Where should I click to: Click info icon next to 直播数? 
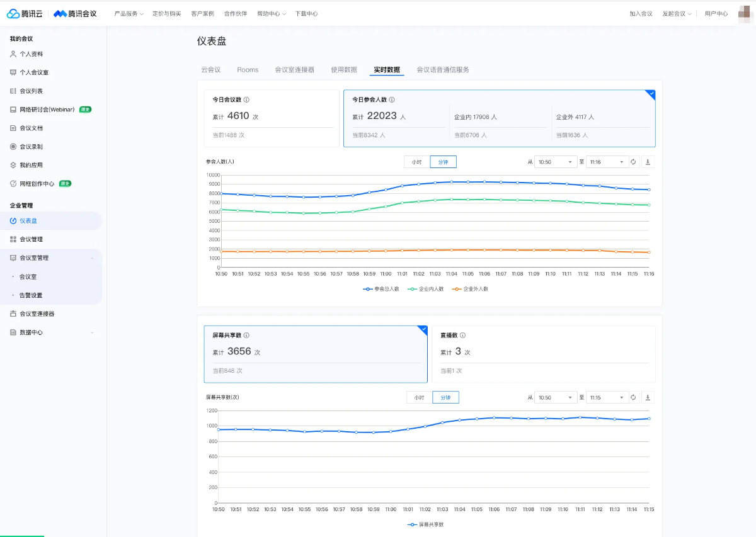[x=462, y=336]
